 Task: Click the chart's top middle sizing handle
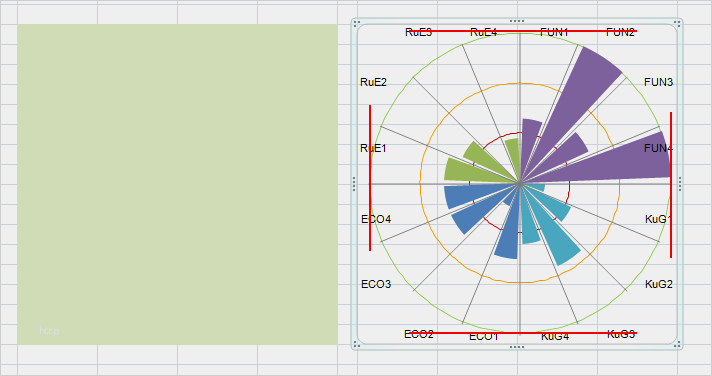[517, 21]
